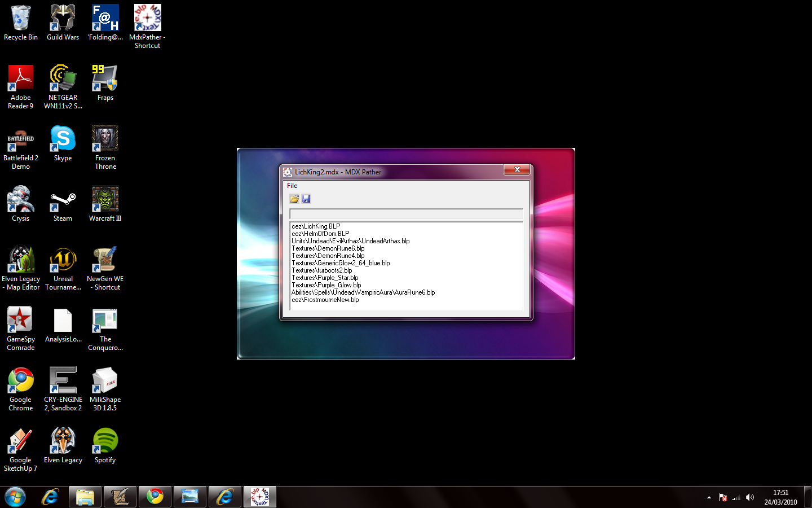This screenshot has height=508, width=812.
Task: Click the volume speaker tray icon
Action: click(x=750, y=497)
